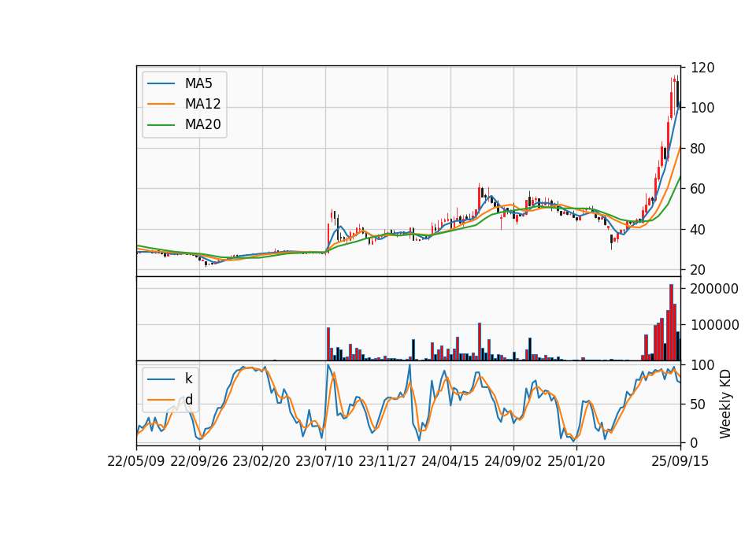Click the 80 price axis label
Image resolution: width=756 pixels, height=543 pixels.
pyautogui.click(x=699, y=149)
